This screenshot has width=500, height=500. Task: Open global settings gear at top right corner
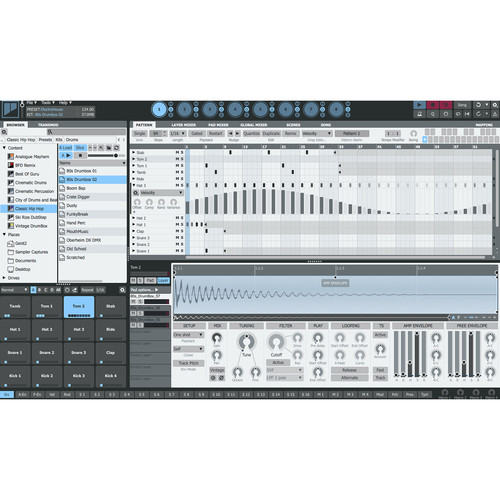point(495,105)
